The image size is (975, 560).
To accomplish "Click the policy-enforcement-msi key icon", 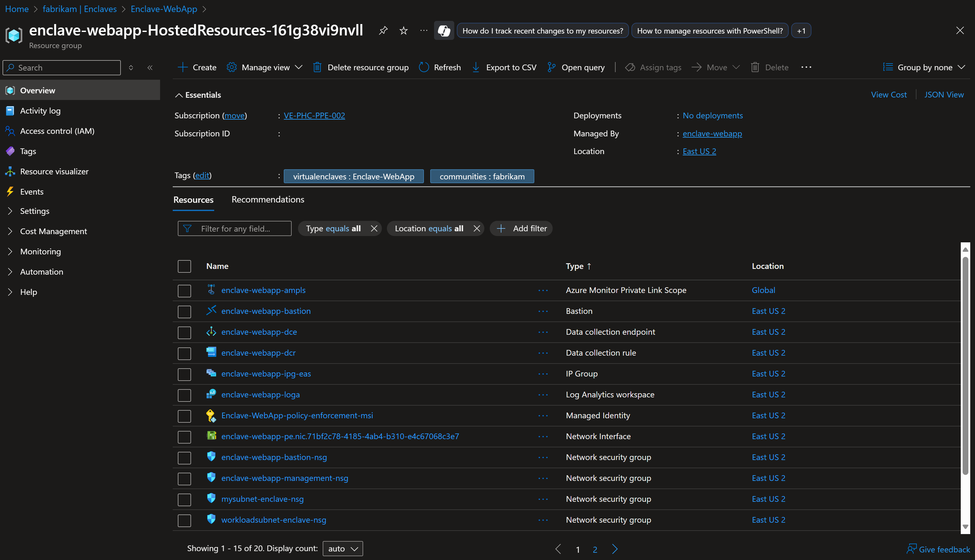I will (211, 415).
